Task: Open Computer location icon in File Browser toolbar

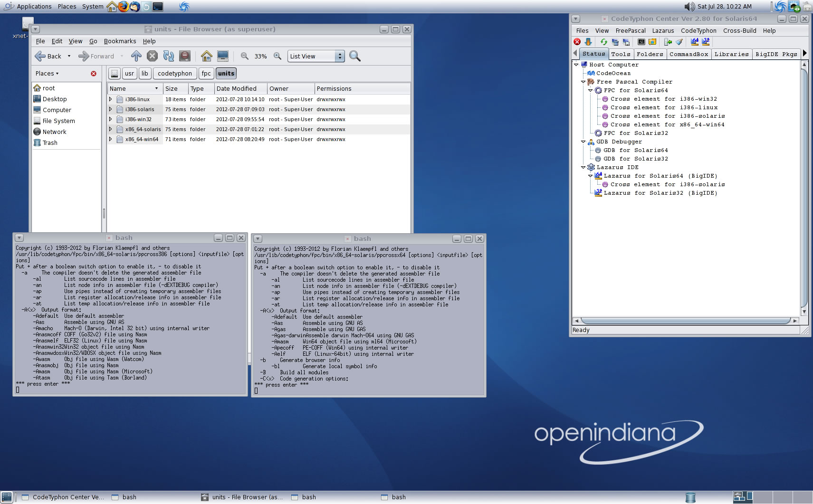Action: coord(223,56)
